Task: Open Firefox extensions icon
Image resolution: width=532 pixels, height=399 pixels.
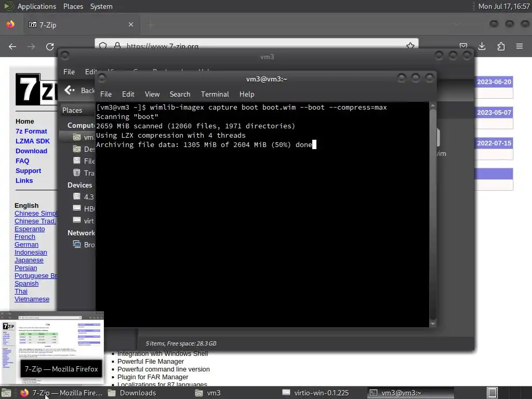Action: (501, 46)
